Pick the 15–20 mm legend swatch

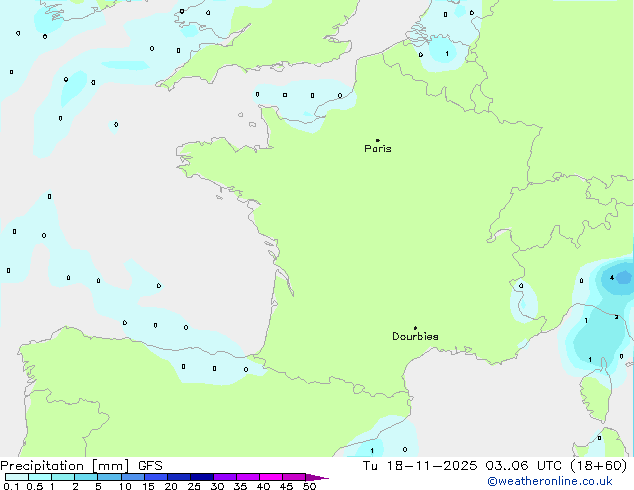156,477
